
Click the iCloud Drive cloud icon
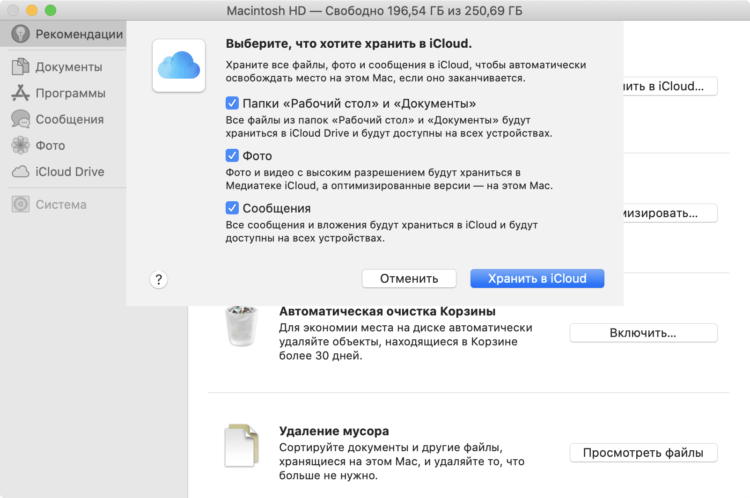click(20, 172)
